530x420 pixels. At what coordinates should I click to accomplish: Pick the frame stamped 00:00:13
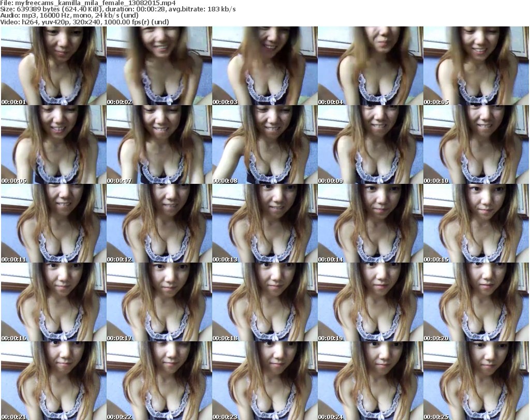coord(264,223)
